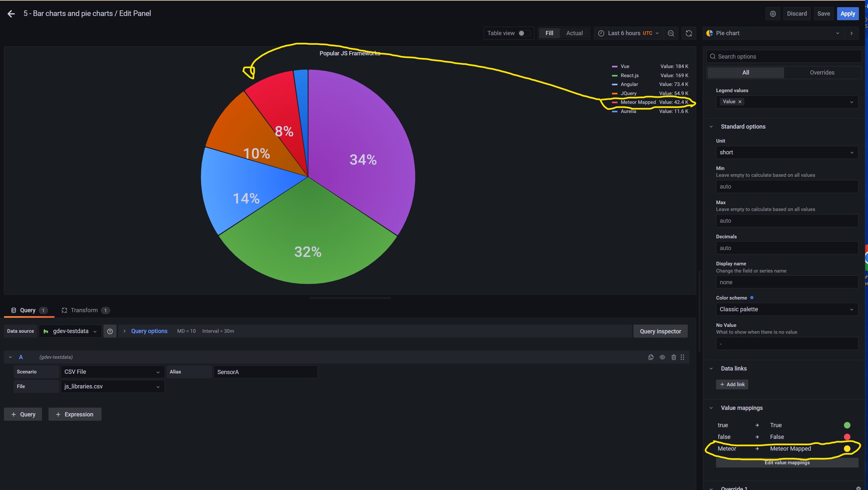Click the yellow color dot for Meteor Mapped
The image size is (868, 490).
(847, 449)
